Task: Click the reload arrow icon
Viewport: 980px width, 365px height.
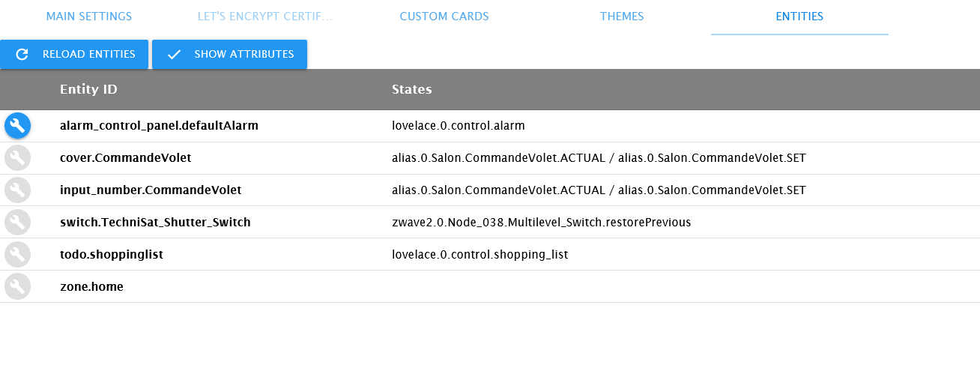Action: tap(22, 54)
